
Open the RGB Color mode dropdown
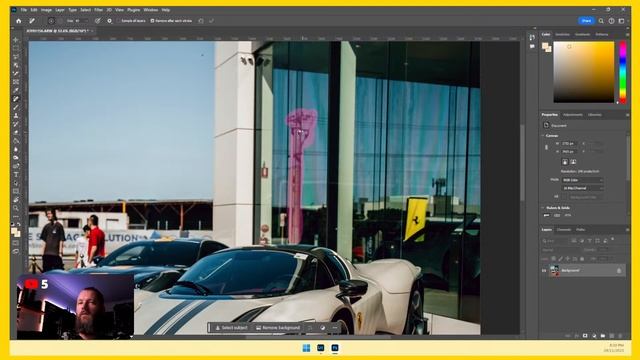click(x=582, y=180)
